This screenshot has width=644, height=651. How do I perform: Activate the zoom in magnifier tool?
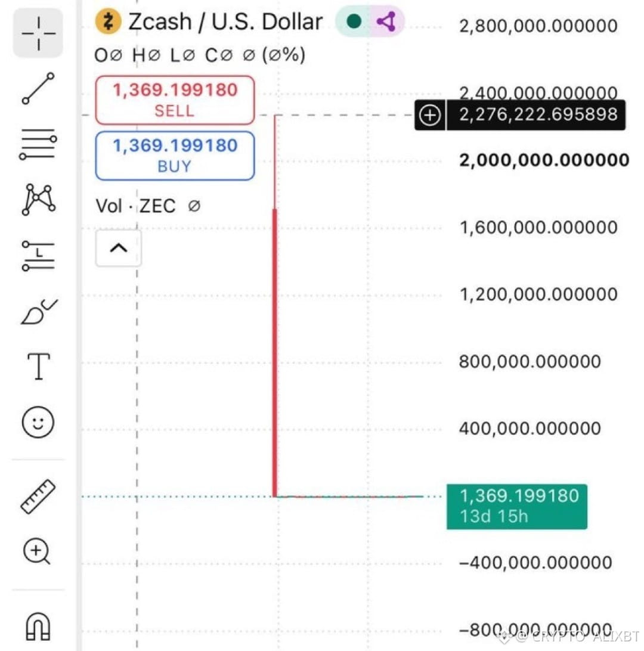pos(37,551)
